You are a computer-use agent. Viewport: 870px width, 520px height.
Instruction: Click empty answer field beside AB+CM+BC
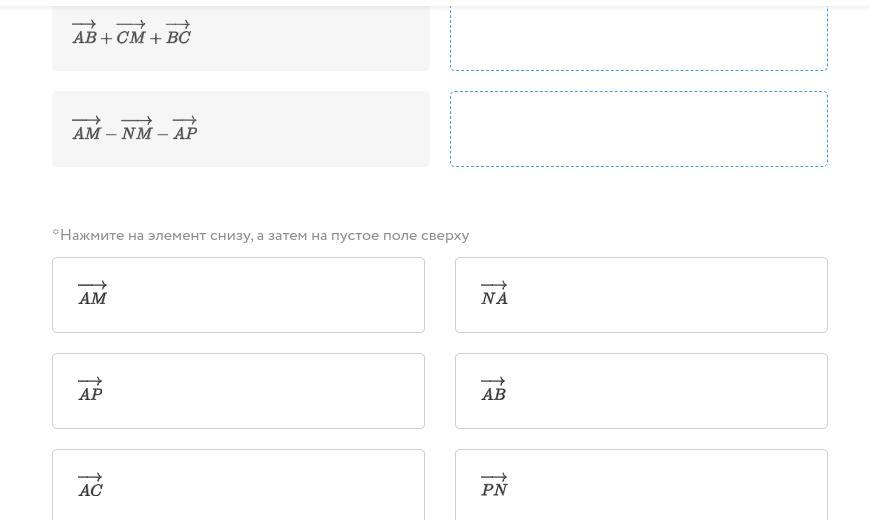[x=638, y=36]
